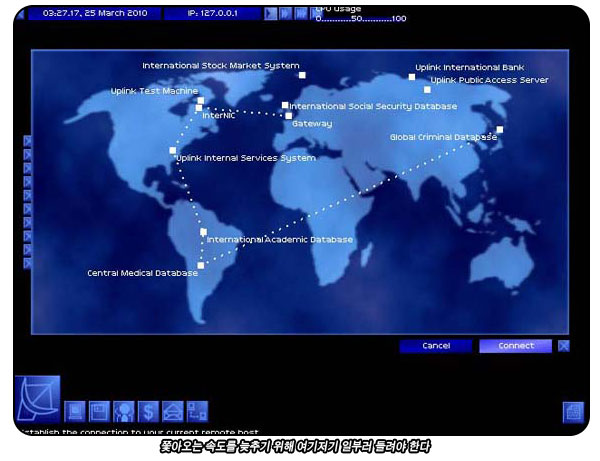Open the links network diagram icon
This screenshot has width=600, height=461.
(x=197, y=411)
